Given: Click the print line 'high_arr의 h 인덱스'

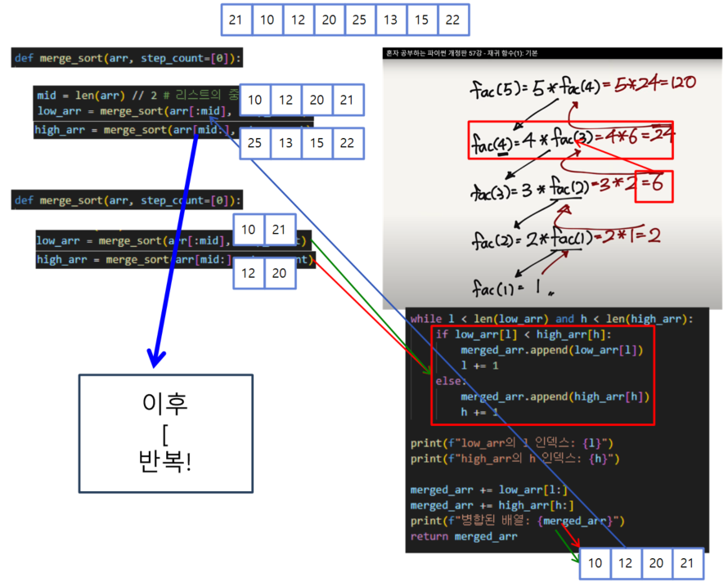Looking at the screenshot, I should [x=515, y=459].
